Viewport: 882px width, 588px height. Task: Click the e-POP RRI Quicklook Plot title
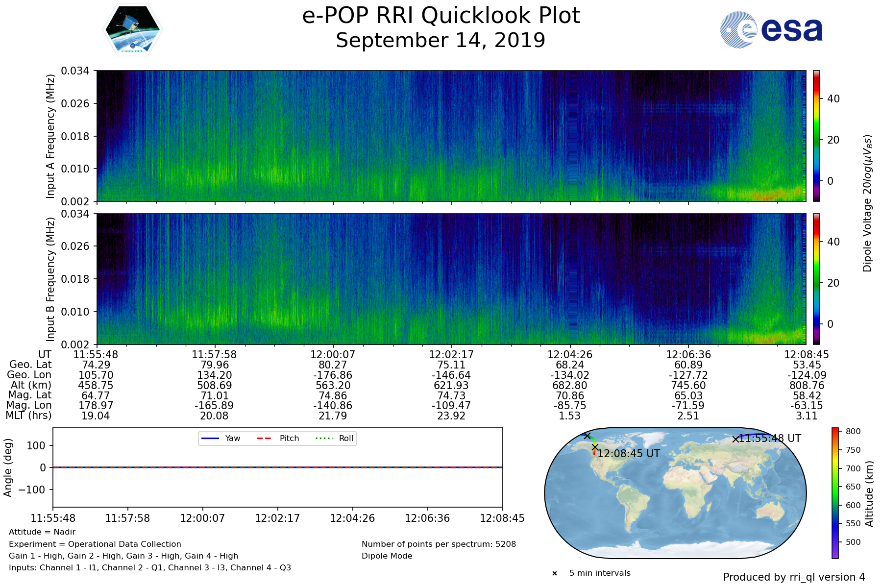click(x=441, y=16)
